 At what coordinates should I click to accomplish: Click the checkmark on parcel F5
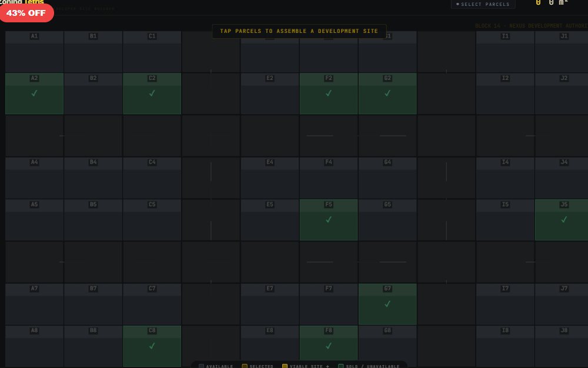tap(328, 220)
